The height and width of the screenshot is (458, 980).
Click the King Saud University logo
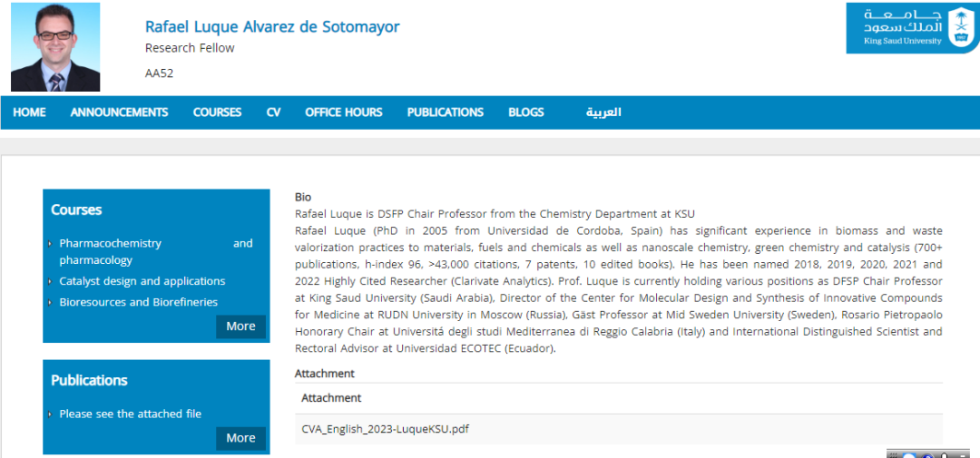pyautogui.click(x=912, y=28)
